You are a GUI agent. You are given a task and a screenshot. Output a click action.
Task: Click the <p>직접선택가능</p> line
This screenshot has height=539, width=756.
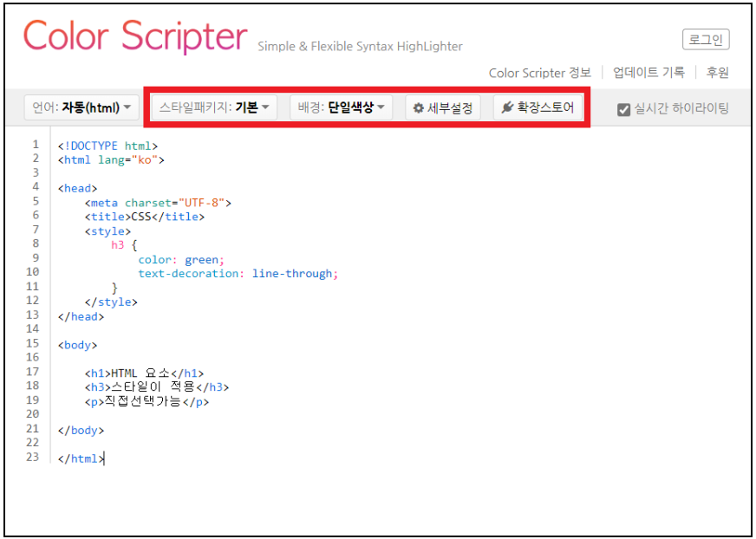point(147,401)
